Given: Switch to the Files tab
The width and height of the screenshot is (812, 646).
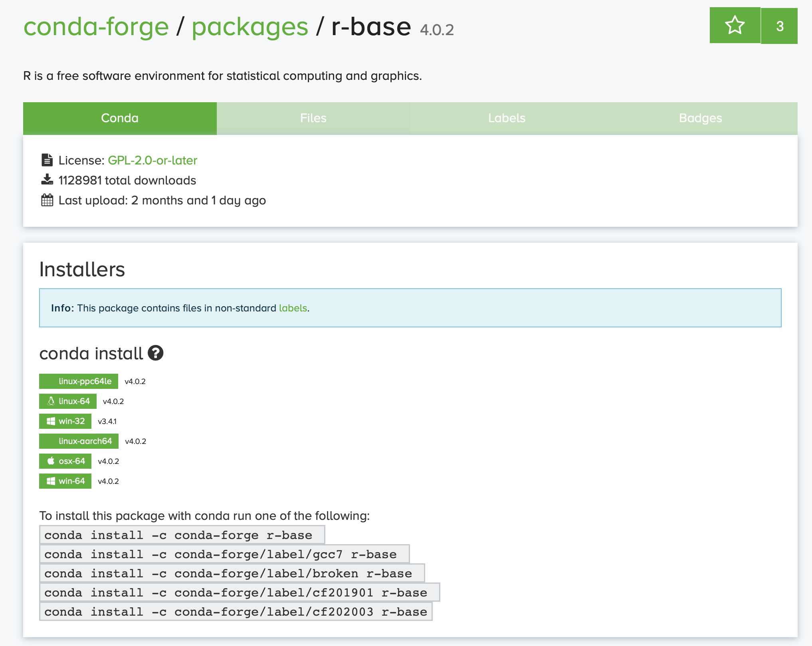Looking at the screenshot, I should coord(313,118).
